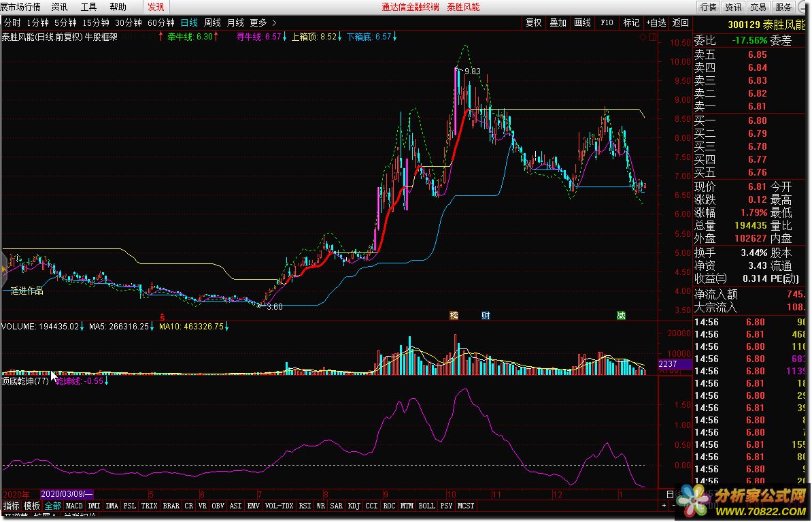Open the 复权 adjustment option
Viewport: 812px width, 522px height.
[x=533, y=23]
